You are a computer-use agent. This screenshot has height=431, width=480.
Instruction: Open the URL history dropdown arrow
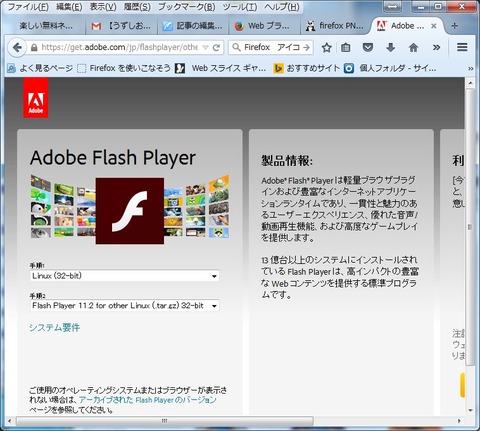205,48
